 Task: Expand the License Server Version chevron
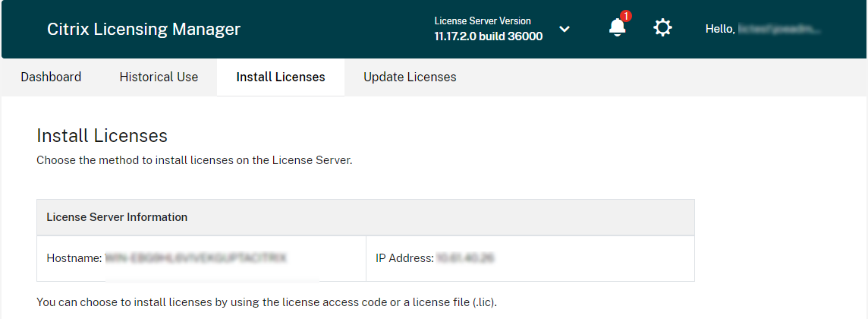pos(564,29)
